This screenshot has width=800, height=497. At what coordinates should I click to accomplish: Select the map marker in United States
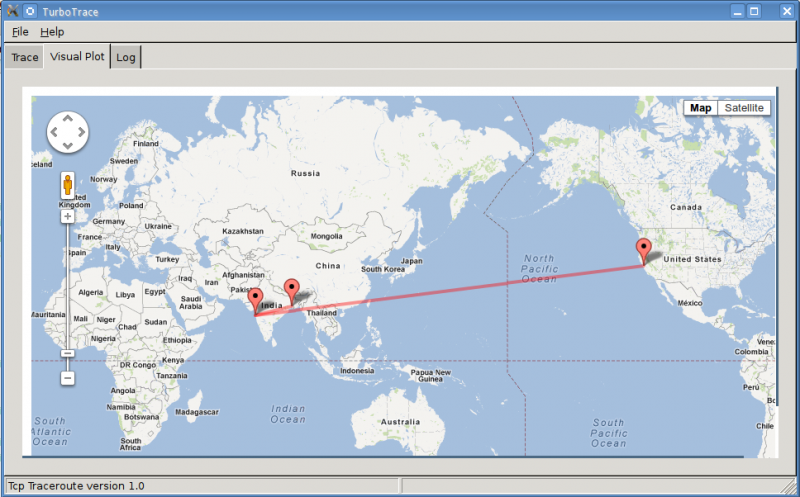(x=643, y=250)
